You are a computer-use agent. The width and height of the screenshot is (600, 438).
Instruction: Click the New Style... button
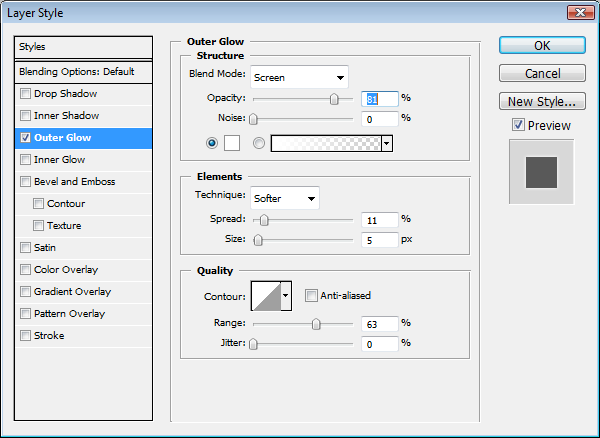tap(542, 101)
